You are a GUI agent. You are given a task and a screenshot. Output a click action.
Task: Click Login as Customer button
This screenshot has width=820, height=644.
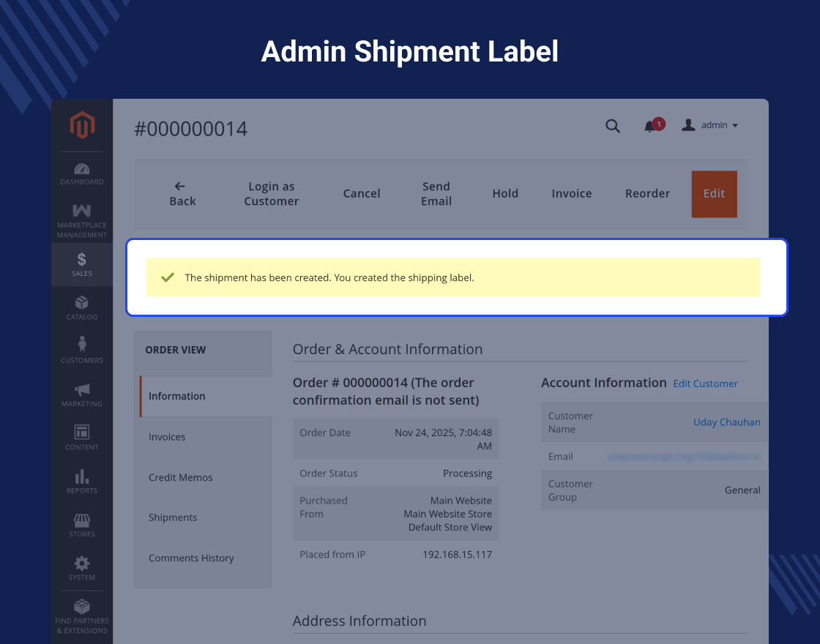[x=272, y=194]
